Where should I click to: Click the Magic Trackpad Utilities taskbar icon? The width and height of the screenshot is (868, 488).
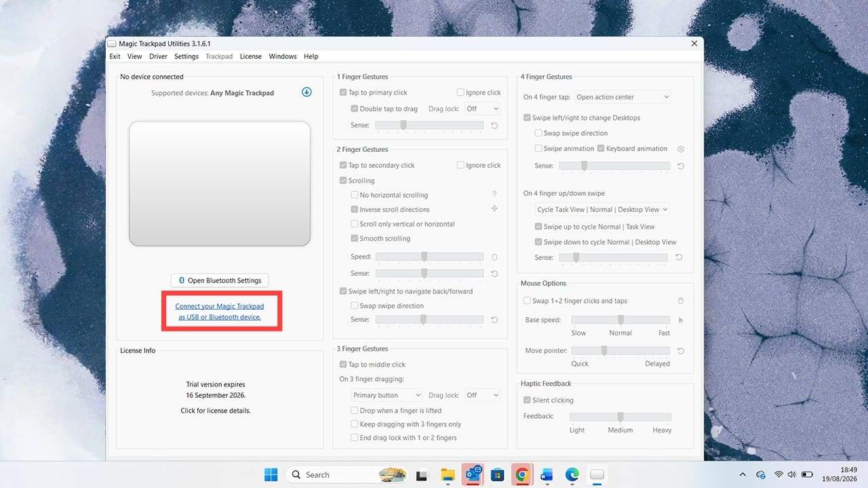(x=597, y=474)
